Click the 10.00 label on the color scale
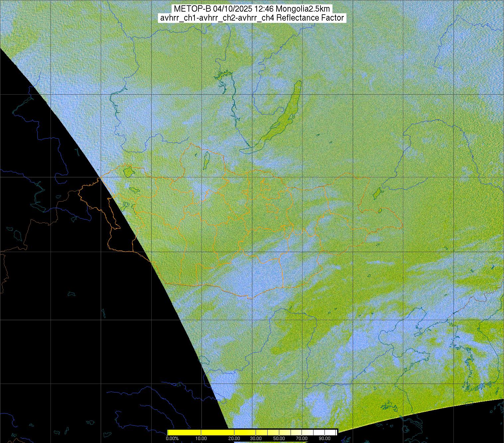Screen dimensions: 504x443 [201, 439]
